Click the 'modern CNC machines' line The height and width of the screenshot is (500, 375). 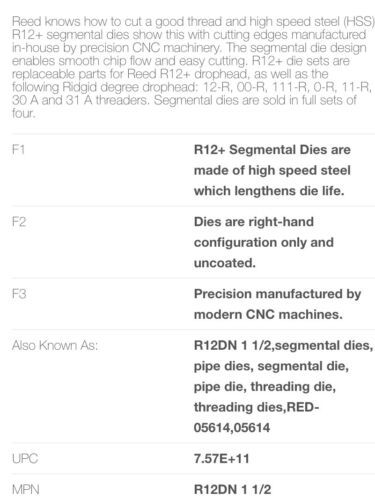[268, 314]
